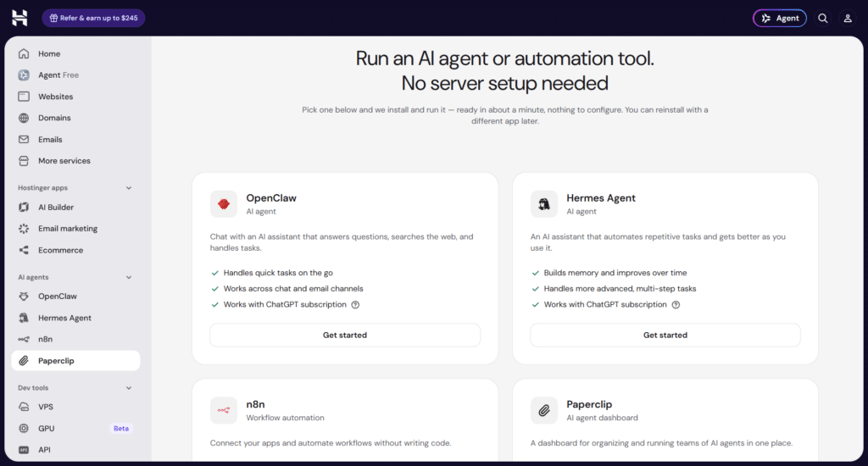Collapse the Hostinger apps section
Image resolution: width=868 pixels, height=466 pixels.
(129, 188)
